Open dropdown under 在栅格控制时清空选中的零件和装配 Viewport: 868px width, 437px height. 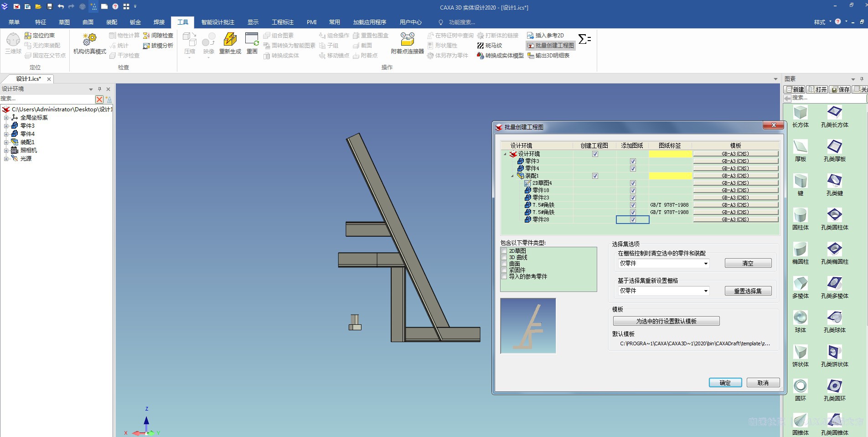tap(705, 264)
